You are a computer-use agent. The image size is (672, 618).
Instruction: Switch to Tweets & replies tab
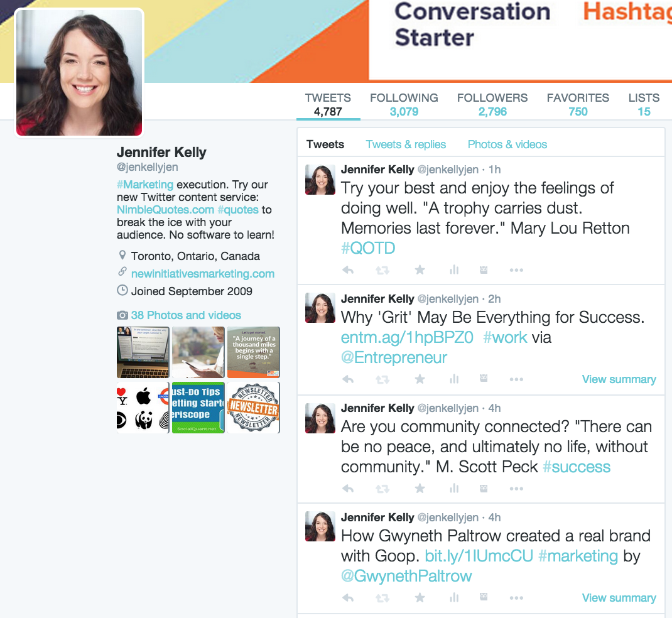(406, 144)
